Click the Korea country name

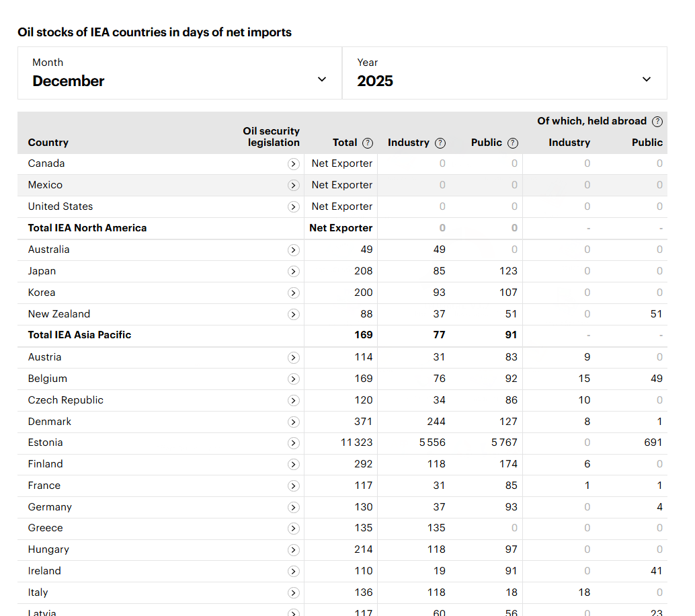coord(42,293)
